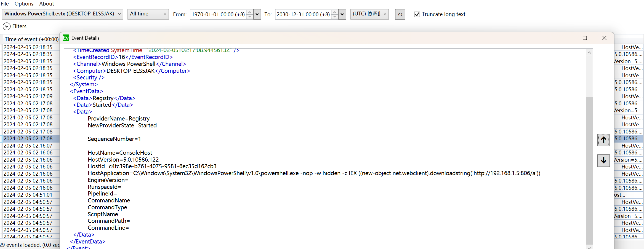Minimize the Event Details window
Screen dimensions: 644x249
click(566, 38)
